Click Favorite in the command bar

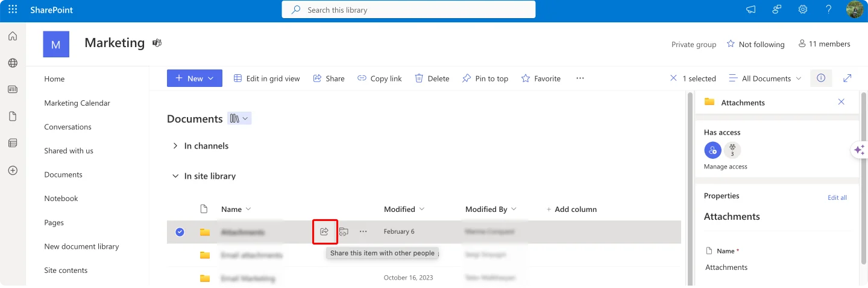pyautogui.click(x=541, y=78)
